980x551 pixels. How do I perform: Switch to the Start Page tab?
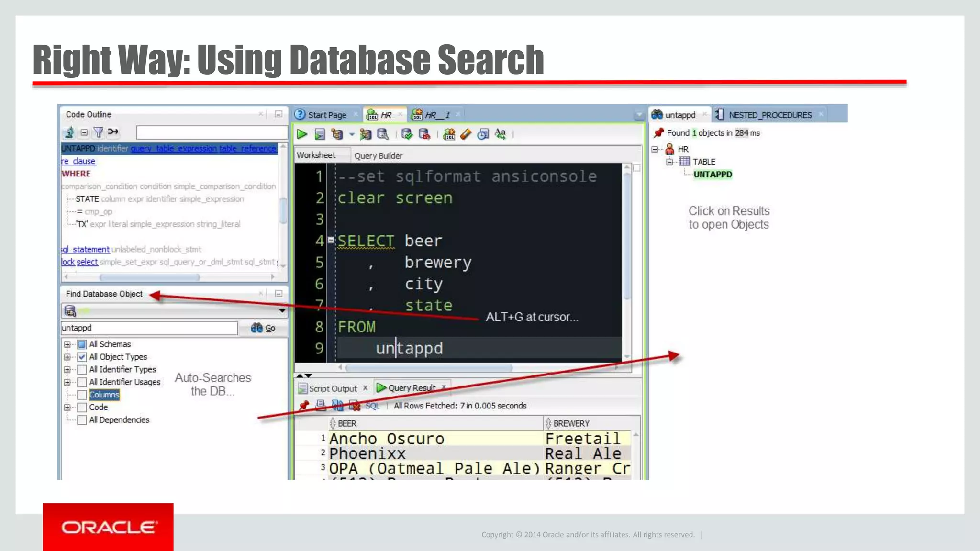click(327, 115)
